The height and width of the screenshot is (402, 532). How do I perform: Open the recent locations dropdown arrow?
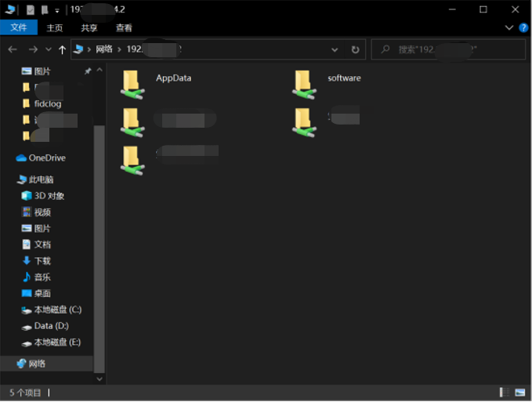49,49
